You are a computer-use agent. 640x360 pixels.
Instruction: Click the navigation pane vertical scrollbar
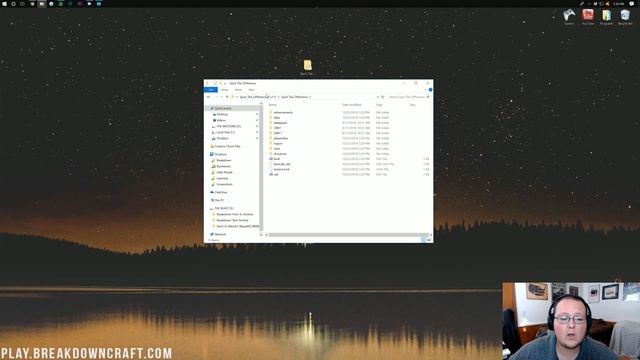(x=261, y=167)
